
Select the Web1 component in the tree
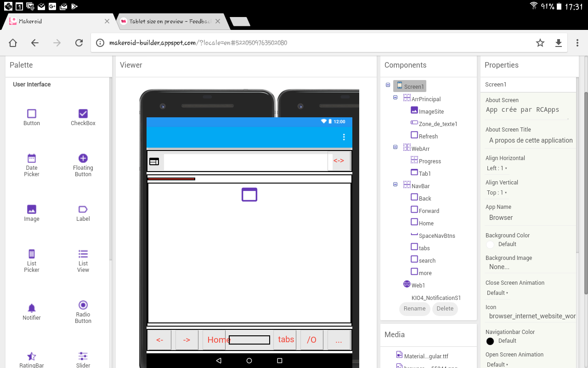pyautogui.click(x=414, y=285)
